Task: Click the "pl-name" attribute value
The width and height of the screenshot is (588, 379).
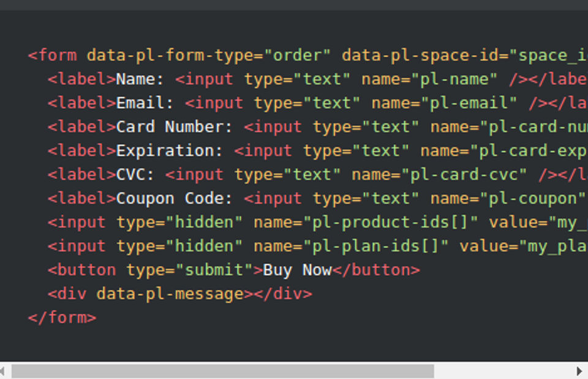Action: pyautogui.click(x=454, y=79)
